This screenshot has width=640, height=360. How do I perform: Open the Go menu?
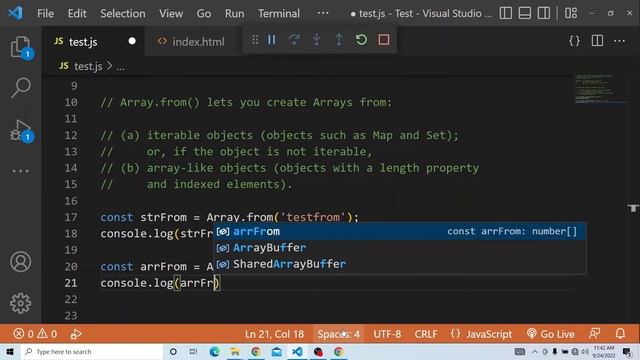[204, 13]
